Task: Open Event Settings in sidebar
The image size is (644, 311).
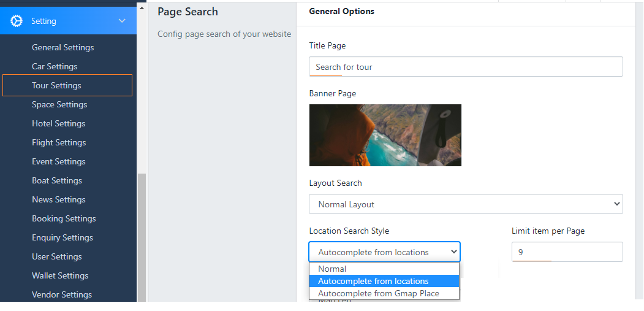Action: (x=58, y=161)
